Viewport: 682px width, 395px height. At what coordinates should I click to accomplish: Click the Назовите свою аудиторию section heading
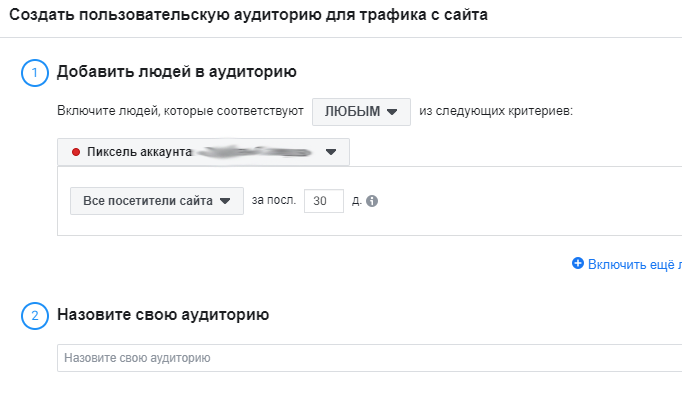pyautogui.click(x=163, y=315)
